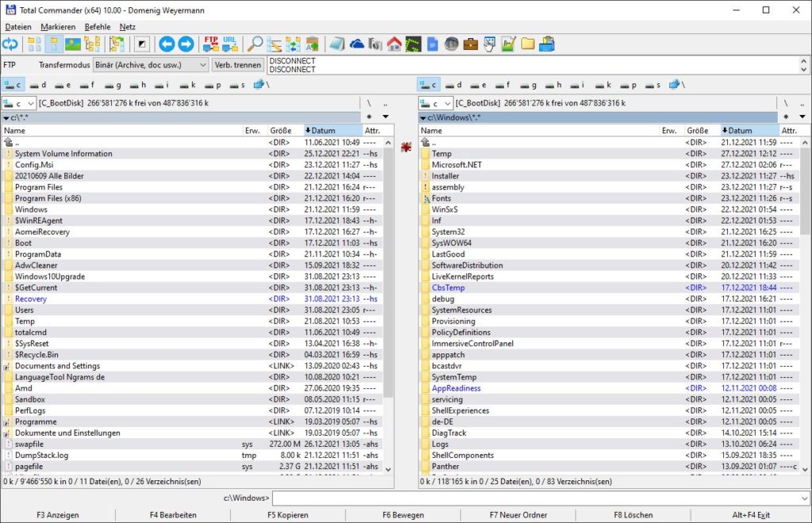The image size is (812, 523).
Task: Click the Reread source refresh icon
Action: click(10, 44)
